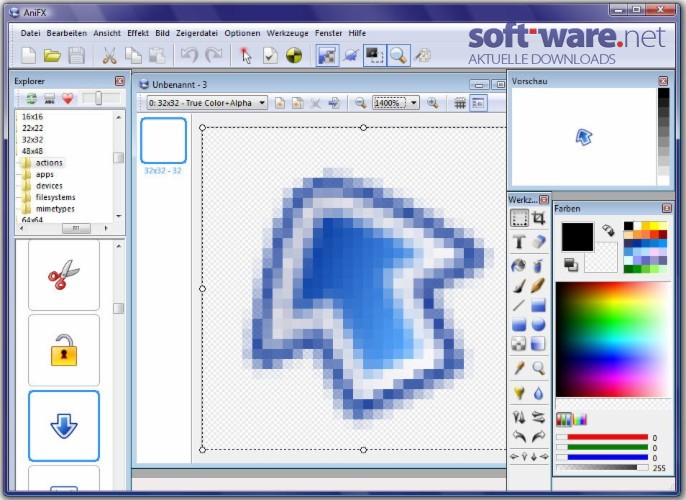Copy using the two-pages toolbar icon
The height and width of the screenshot is (500, 686).
tap(133, 56)
